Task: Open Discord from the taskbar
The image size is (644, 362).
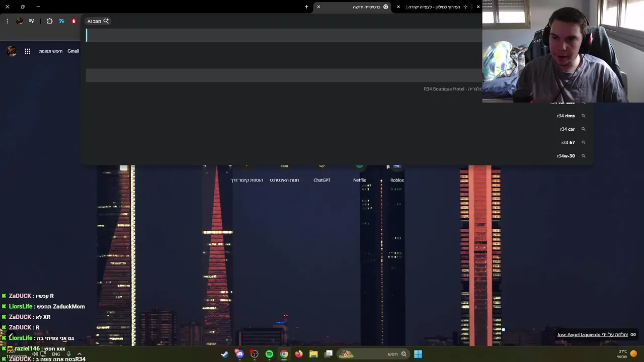Action: 239,354
